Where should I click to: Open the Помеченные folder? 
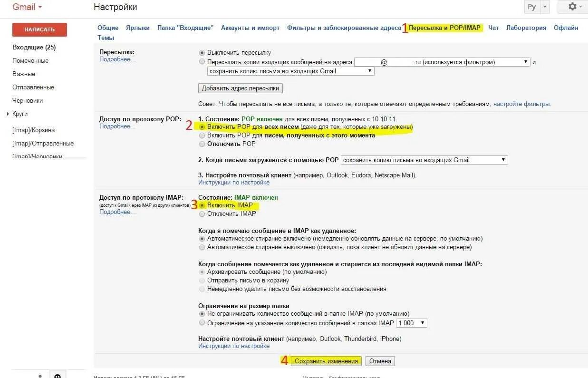(x=30, y=61)
